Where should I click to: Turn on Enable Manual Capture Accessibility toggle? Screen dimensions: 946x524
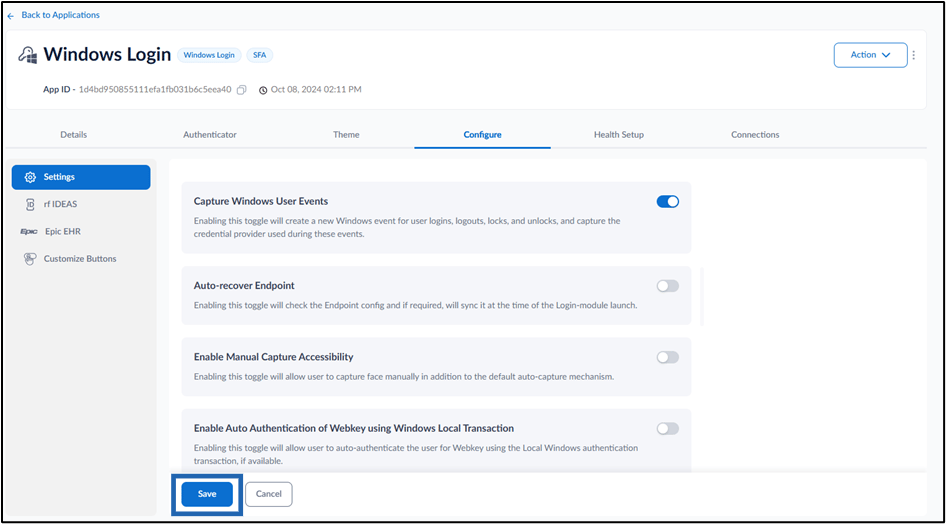pyautogui.click(x=668, y=357)
